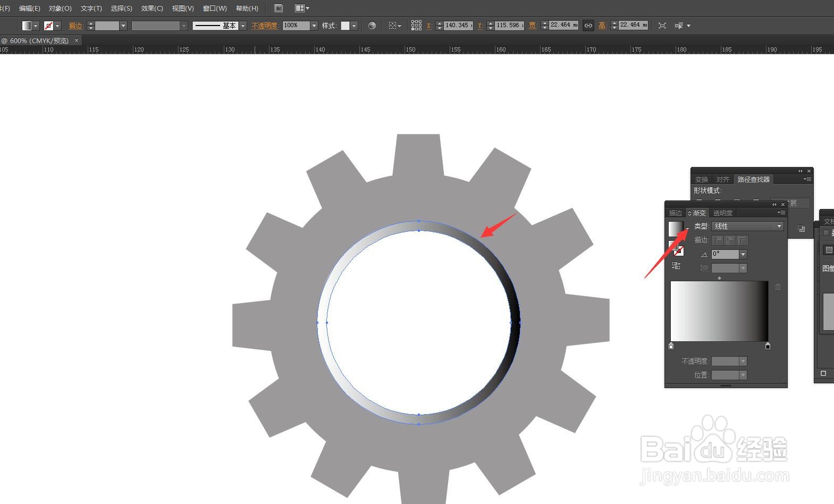Open the 帮助(H) menu
This screenshot has height=504, width=834.
coord(247,9)
